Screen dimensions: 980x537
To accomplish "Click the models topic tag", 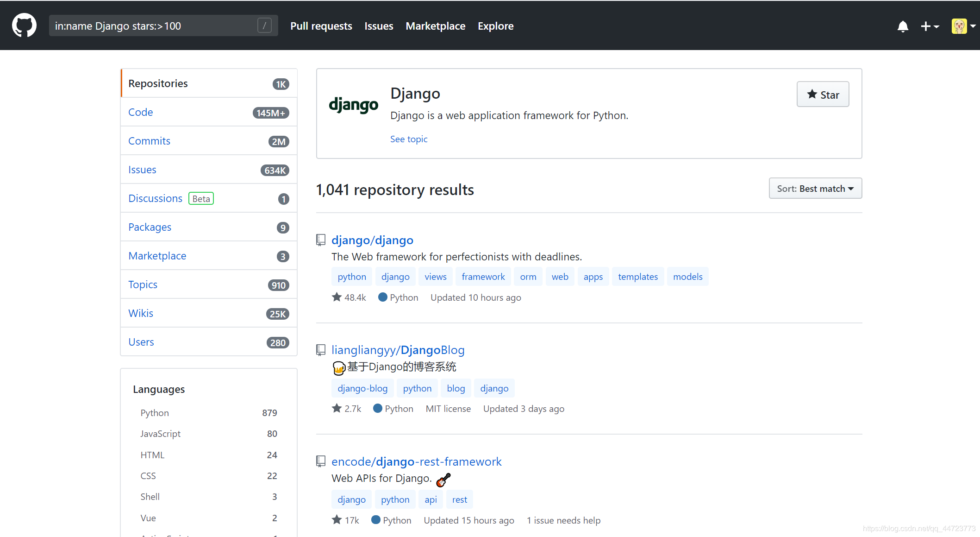I will click(x=688, y=277).
